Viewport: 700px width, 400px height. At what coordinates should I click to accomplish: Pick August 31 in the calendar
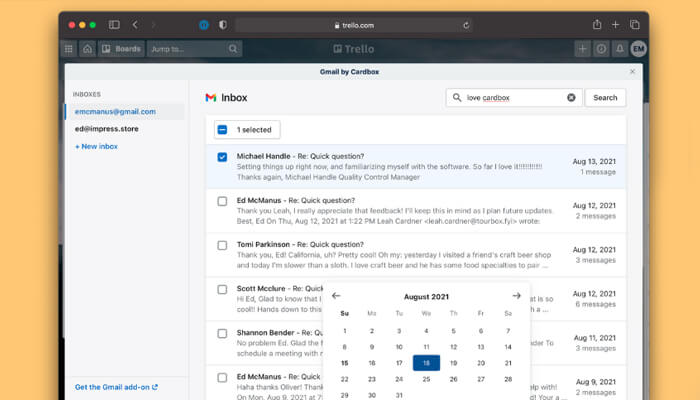[399, 395]
